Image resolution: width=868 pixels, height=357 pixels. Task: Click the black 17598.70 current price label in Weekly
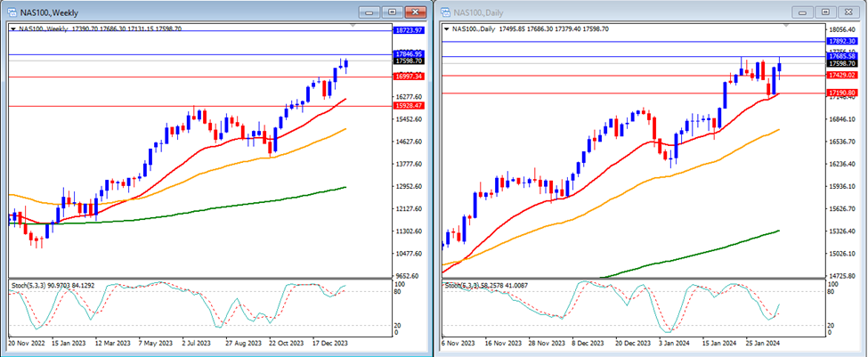pyautogui.click(x=410, y=61)
